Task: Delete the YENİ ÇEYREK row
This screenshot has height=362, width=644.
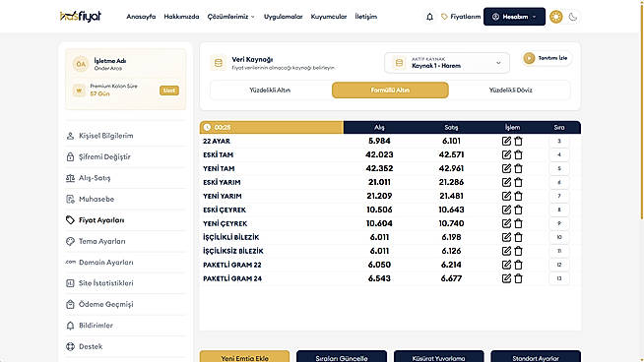Action: (x=518, y=223)
